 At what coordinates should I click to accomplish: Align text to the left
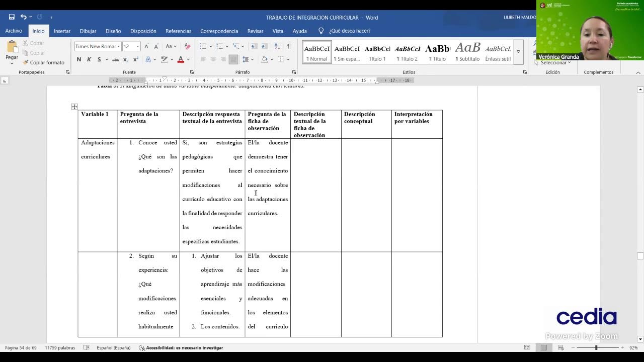(203, 59)
